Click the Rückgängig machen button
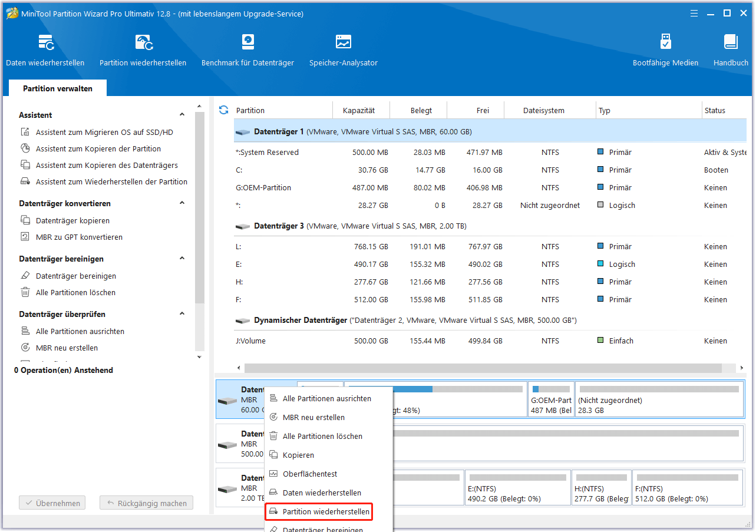Image resolution: width=756 pixels, height=532 pixels. point(146,504)
